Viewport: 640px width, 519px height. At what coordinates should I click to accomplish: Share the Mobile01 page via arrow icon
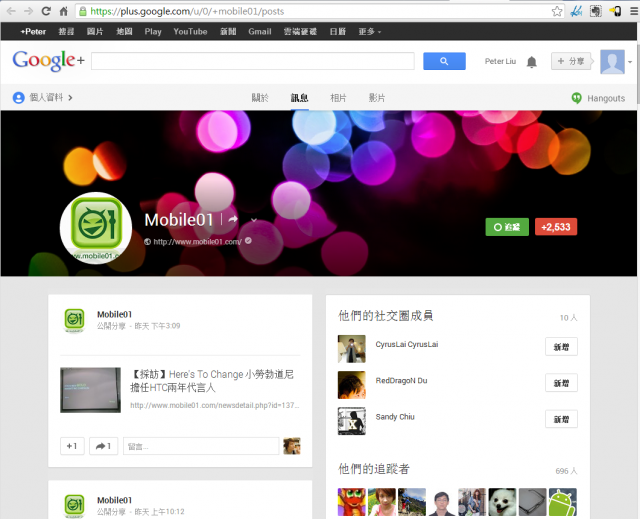(x=233, y=219)
